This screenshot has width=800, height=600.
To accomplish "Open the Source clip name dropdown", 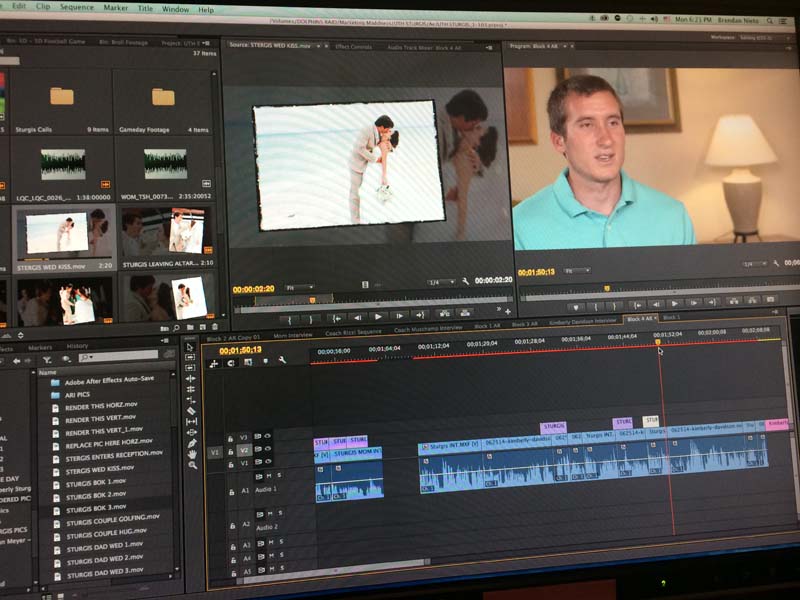I will point(318,46).
